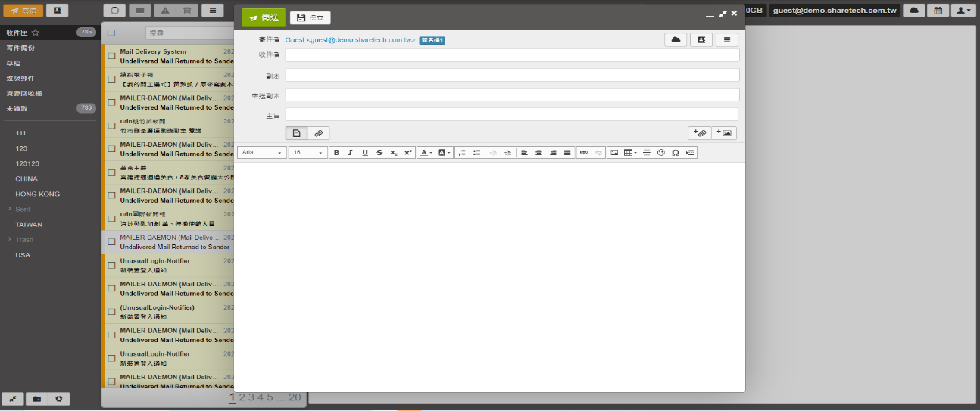The image size is (980, 411).
Task: Insert a special character with the Omega icon
Action: pyautogui.click(x=675, y=153)
